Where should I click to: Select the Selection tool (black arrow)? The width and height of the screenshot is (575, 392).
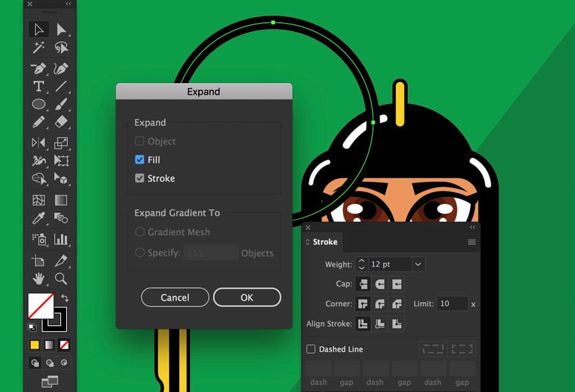[39, 30]
